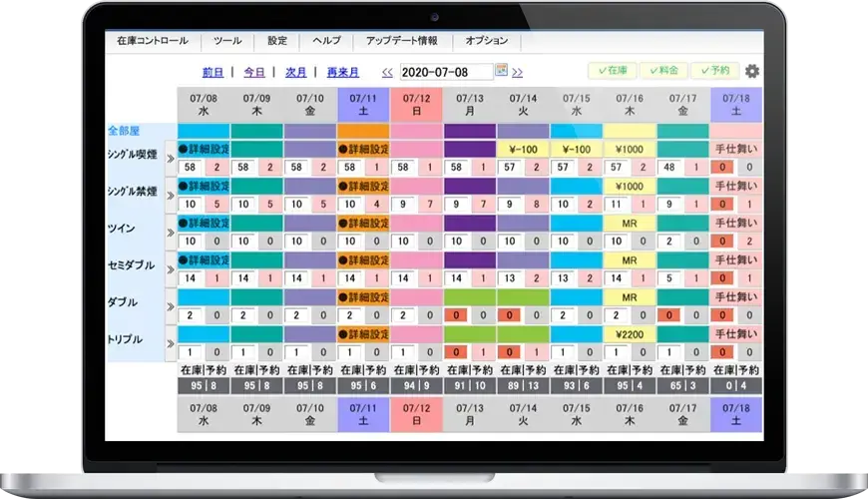Expand the セミダブル row chevron
Viewport: 868px width, 499px height.
(x=171, y=269)
